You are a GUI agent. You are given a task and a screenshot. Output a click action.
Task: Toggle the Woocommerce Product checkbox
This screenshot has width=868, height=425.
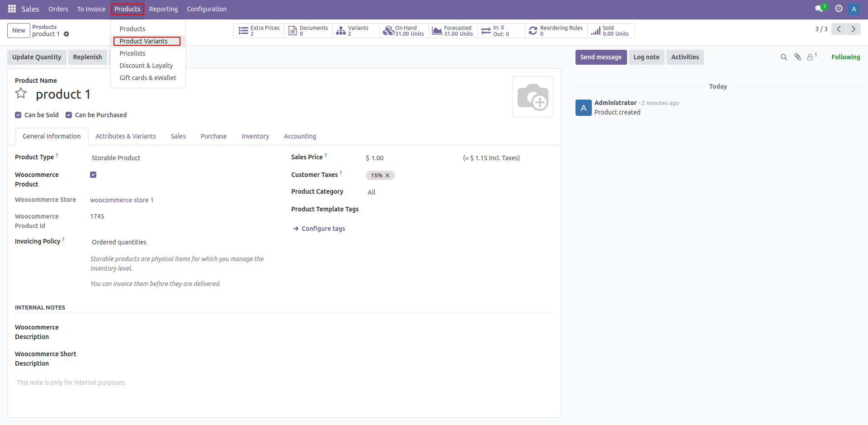point(93,175)
